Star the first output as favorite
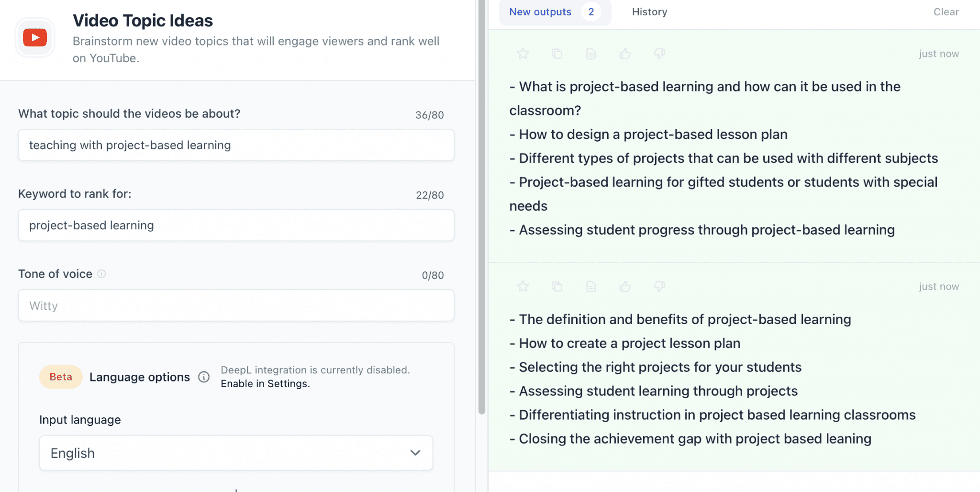This screenshot has height=492, width=980. pos(523,54)
